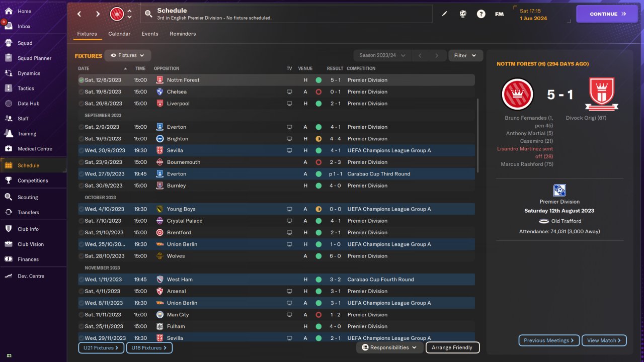
Task: Open the Medical Centre sidebar icon
Action: (x=9, y=149)
